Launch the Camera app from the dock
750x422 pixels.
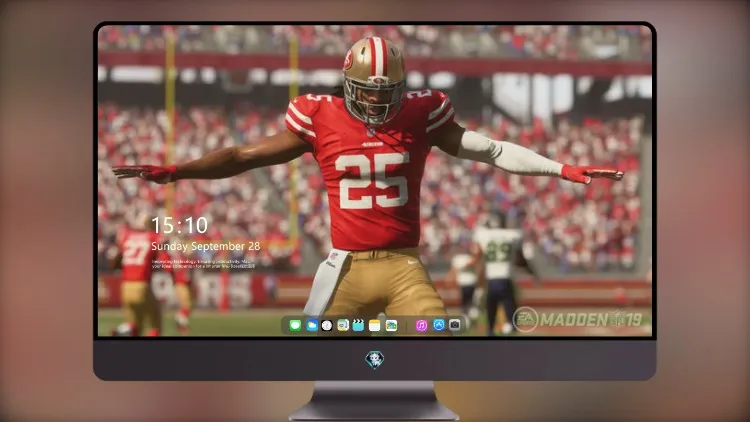(455, 325)
